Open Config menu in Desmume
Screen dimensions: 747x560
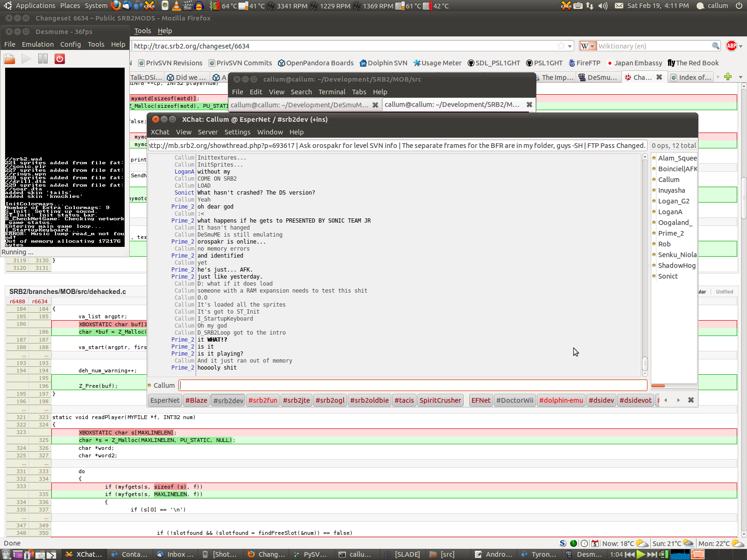point(70,44)
